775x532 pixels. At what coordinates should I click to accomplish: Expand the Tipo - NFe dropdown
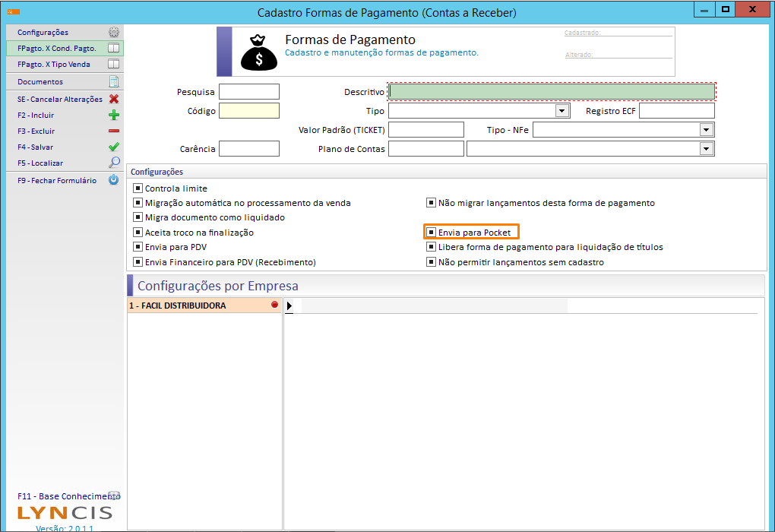point(707,130)
